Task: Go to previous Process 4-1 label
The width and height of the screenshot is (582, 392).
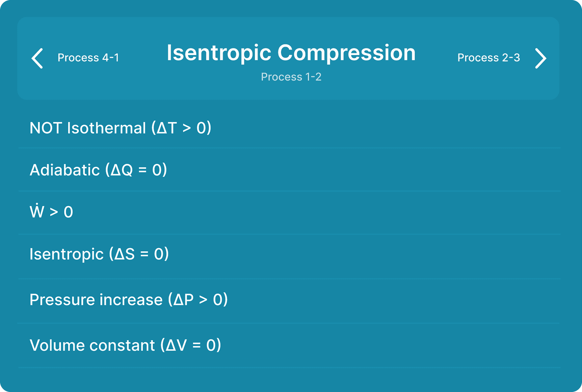Action: (x=88, y=58)
